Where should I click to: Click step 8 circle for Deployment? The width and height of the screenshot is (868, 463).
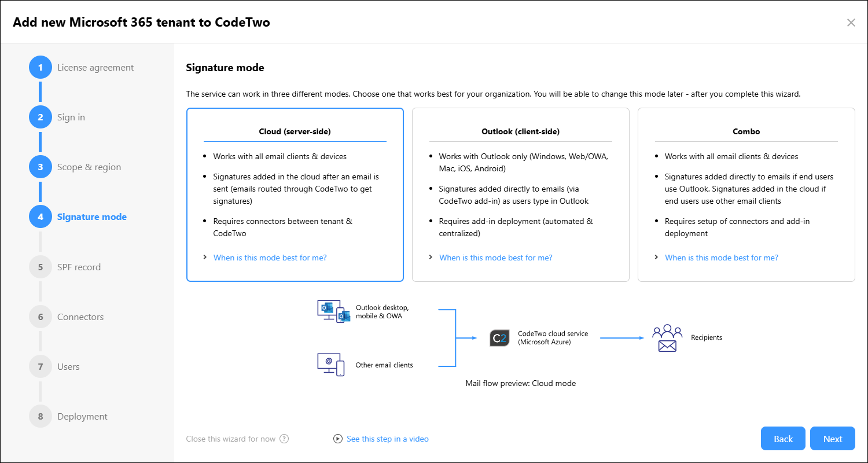(x=41, y=417)
